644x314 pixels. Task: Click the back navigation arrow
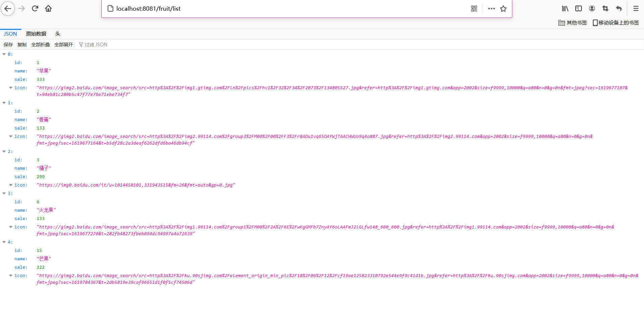point(7,8)
